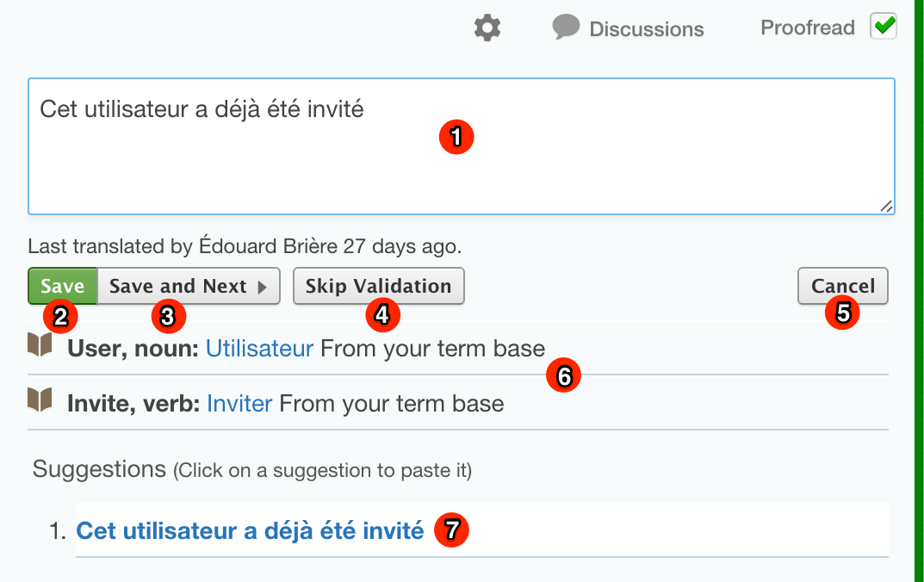The height and width of the screenshot is (582, 924).
Task: Open settings with the gear icon
Action: point(487,28)
